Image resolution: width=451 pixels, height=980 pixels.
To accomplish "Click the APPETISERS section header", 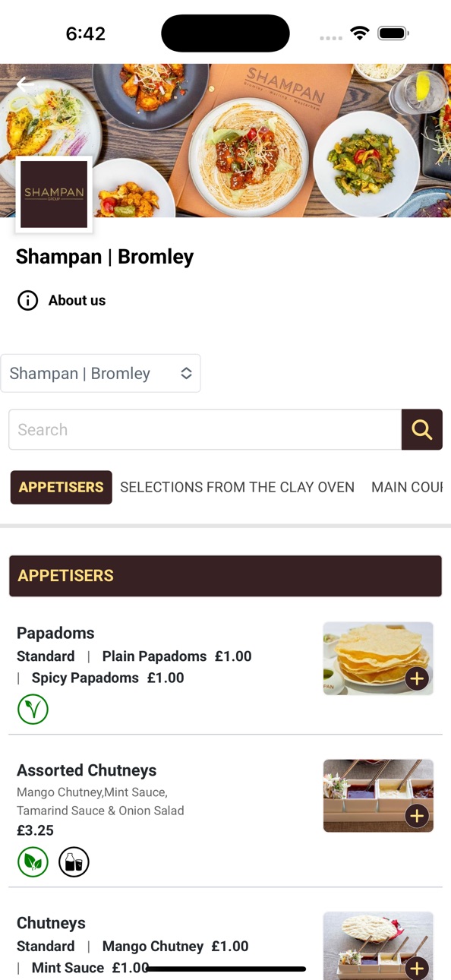I will (225, 576).
